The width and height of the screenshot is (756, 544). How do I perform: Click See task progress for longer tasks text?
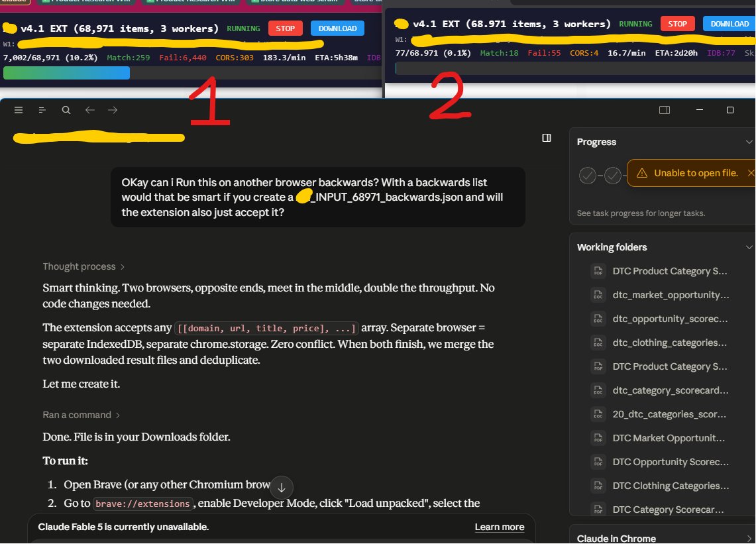[x=641, y=213]
